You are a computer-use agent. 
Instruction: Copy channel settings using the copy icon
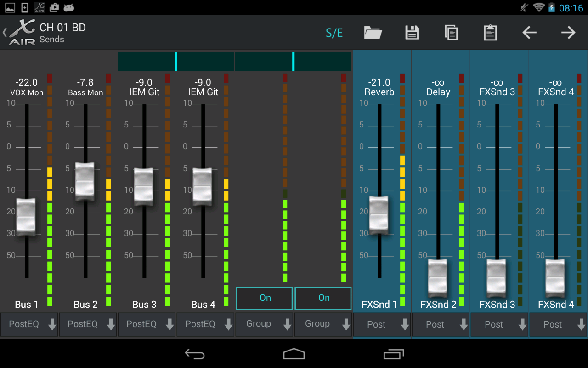click(451, 33)
